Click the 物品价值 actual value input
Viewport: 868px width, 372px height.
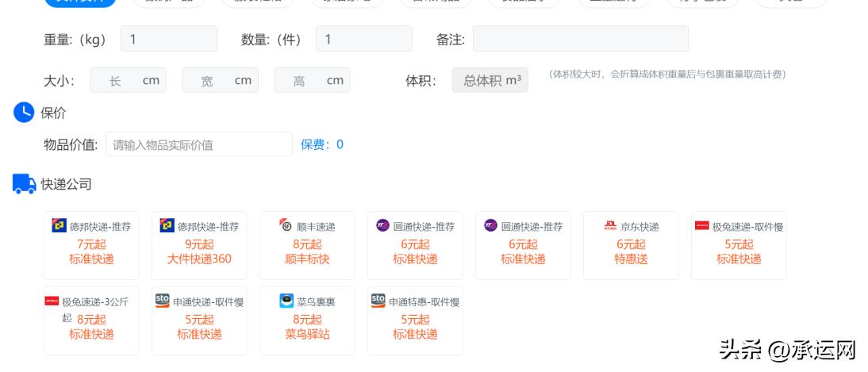click(198, 144)
